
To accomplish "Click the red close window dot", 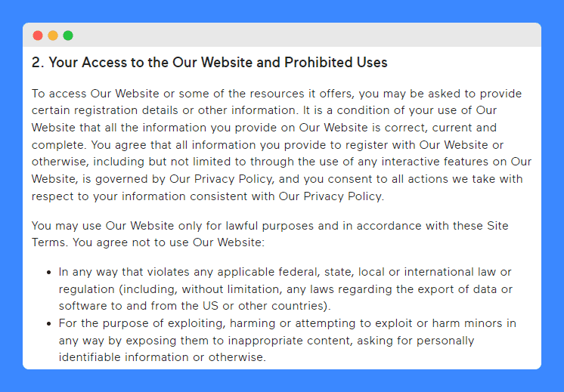I will click(38, 35).
